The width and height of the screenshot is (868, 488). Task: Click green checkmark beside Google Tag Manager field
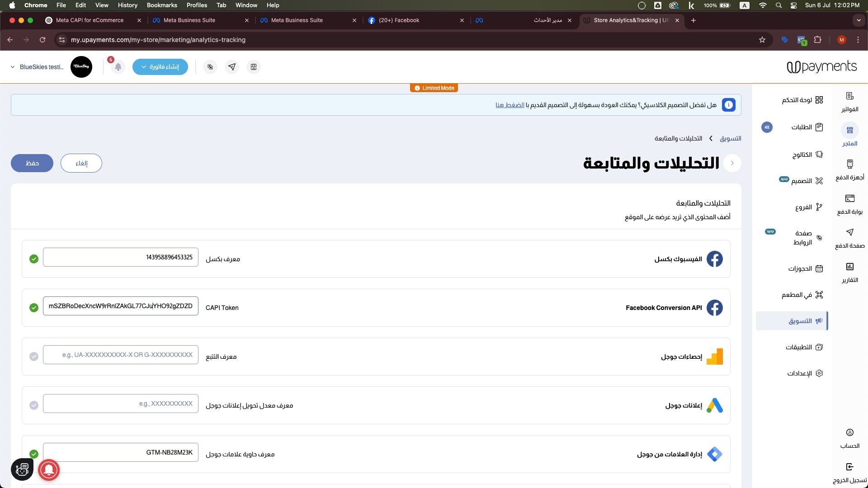(34, 454)
